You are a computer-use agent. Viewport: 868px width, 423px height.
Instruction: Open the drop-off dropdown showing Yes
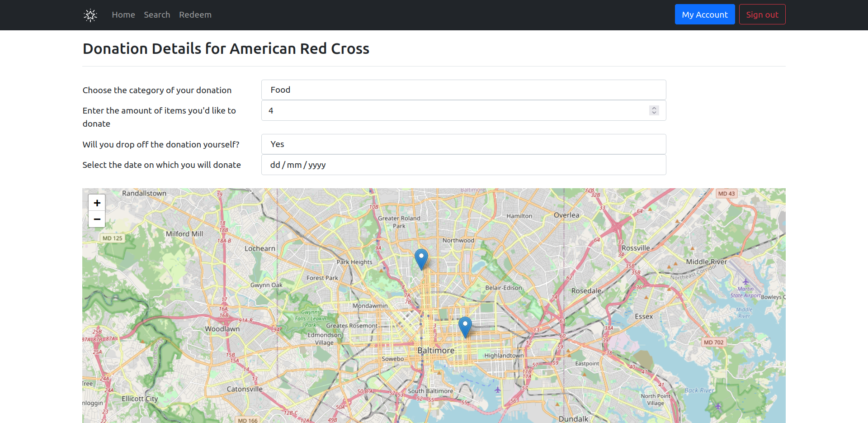463,144
